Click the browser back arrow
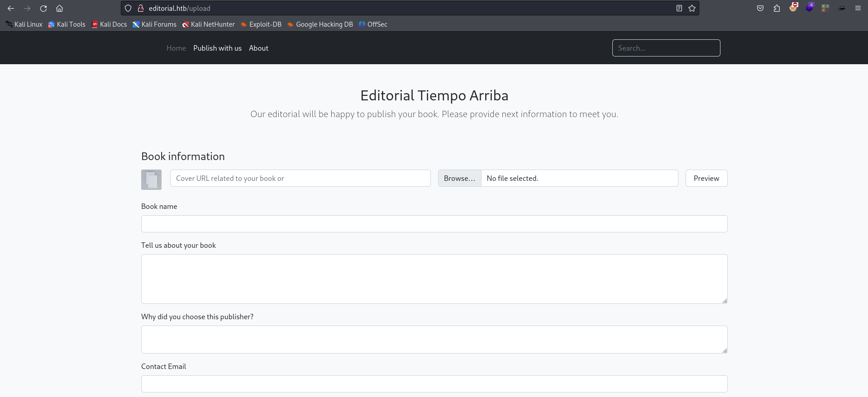868x397 pixels. [x=11, y=8]
